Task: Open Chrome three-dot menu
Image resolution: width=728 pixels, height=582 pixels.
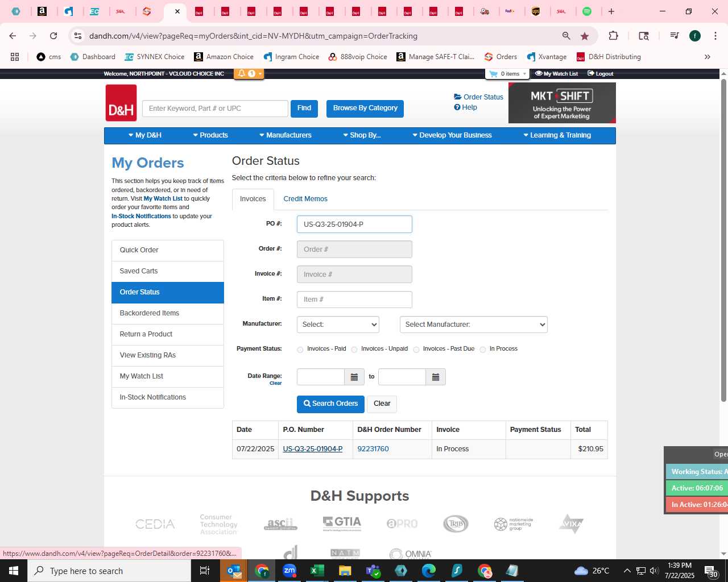Action: pyautogui.click(x=715, y=36)
